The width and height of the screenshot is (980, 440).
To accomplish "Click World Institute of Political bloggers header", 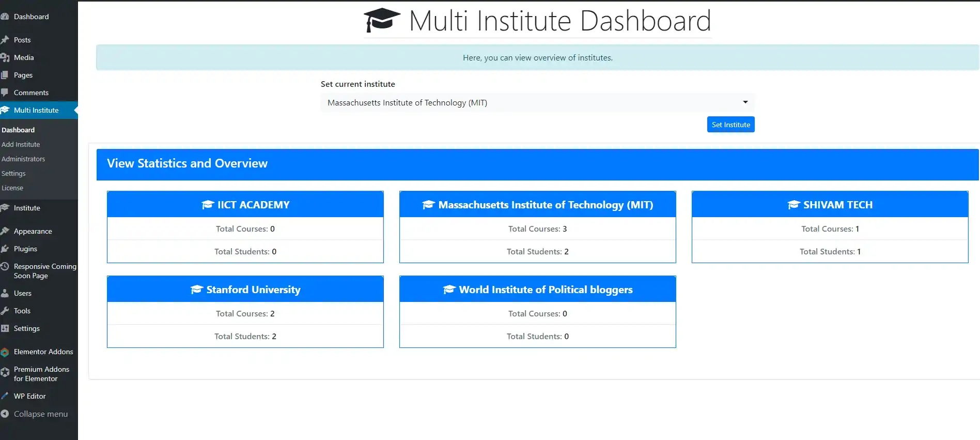I will pos(538,290).
